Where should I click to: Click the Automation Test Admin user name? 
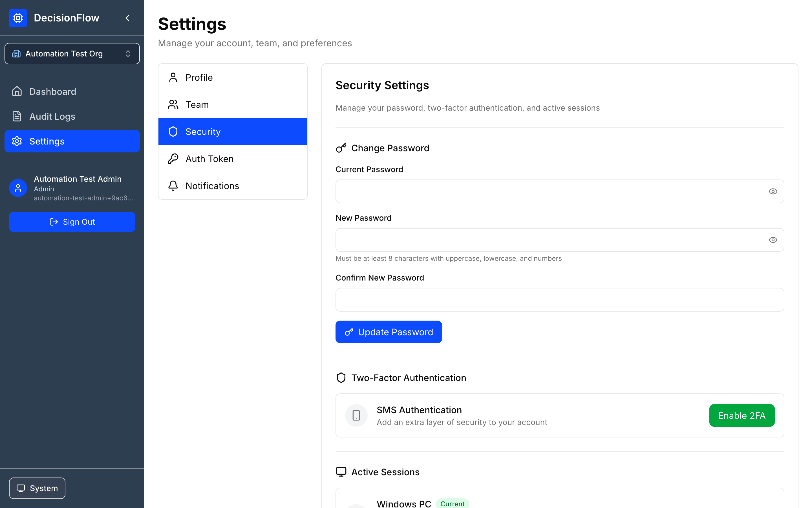pyautogui.click(x=78, y=179)
